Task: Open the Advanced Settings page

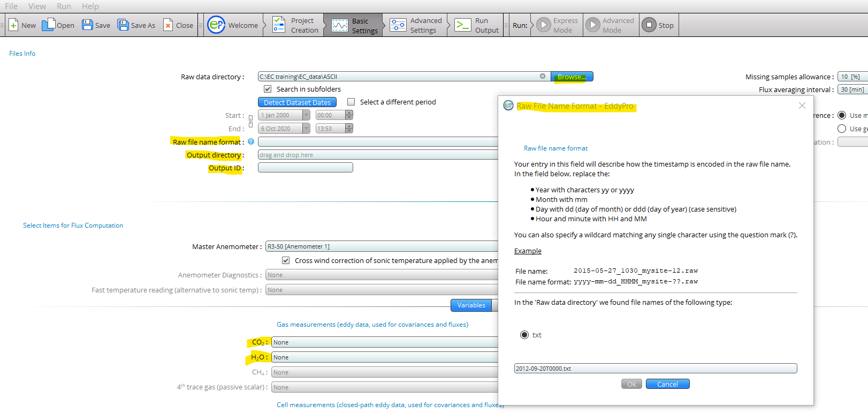Action: point(416,25)
